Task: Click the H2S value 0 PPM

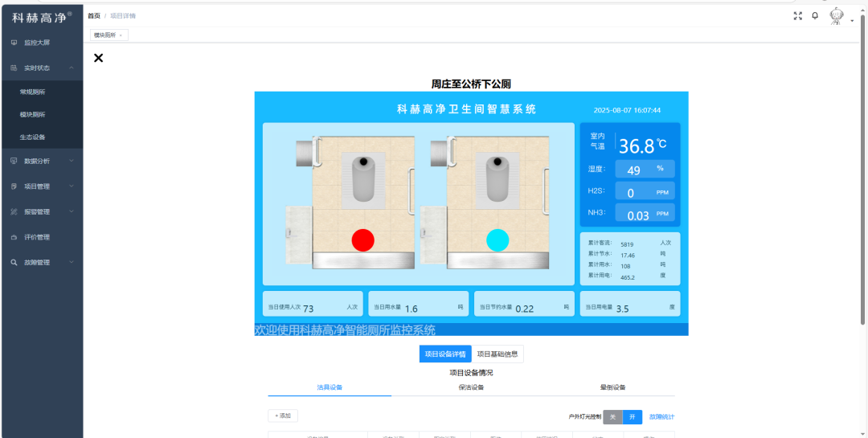Action: [645, 191]
